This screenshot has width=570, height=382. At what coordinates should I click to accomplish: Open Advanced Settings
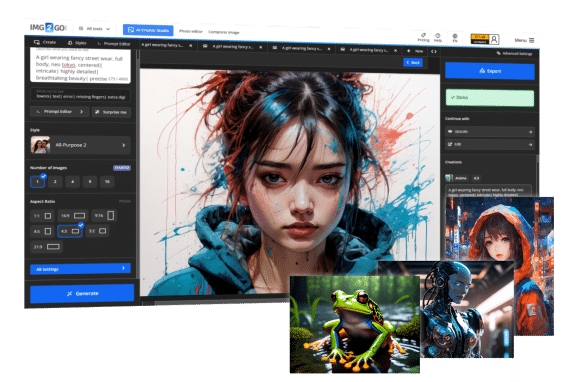(514, 53)
